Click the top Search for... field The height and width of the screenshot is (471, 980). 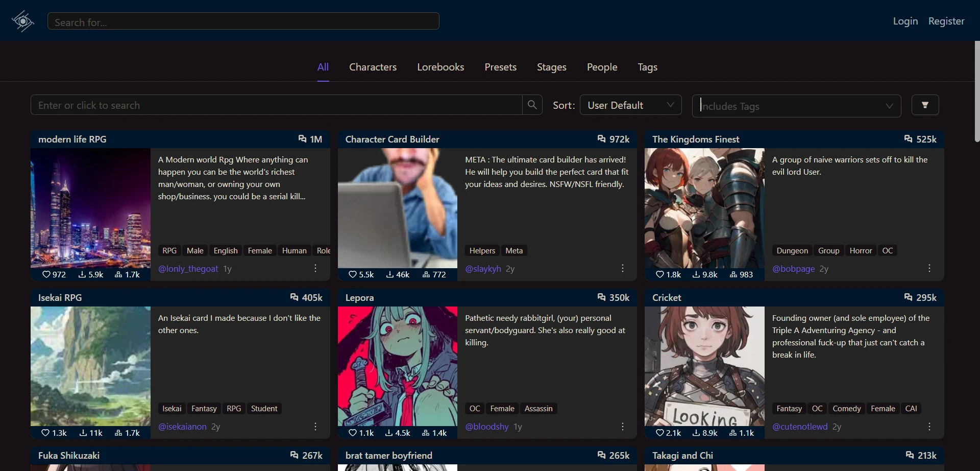(x=243, y=21)
